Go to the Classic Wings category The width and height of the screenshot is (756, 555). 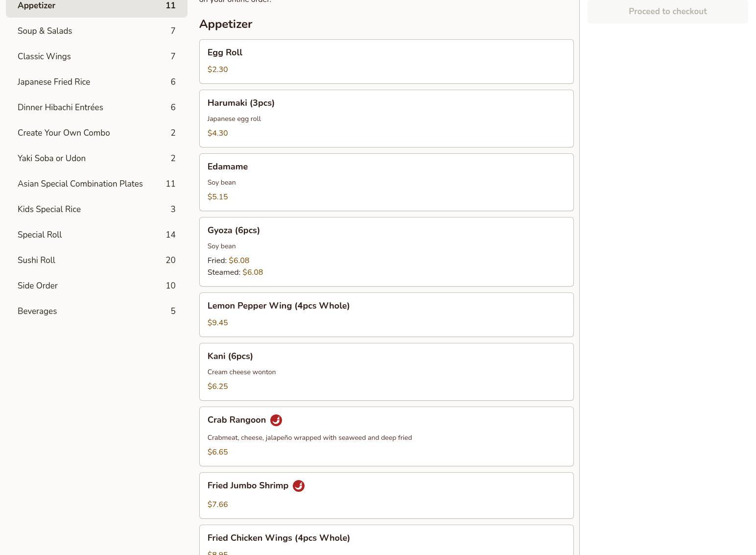(96, 56)
